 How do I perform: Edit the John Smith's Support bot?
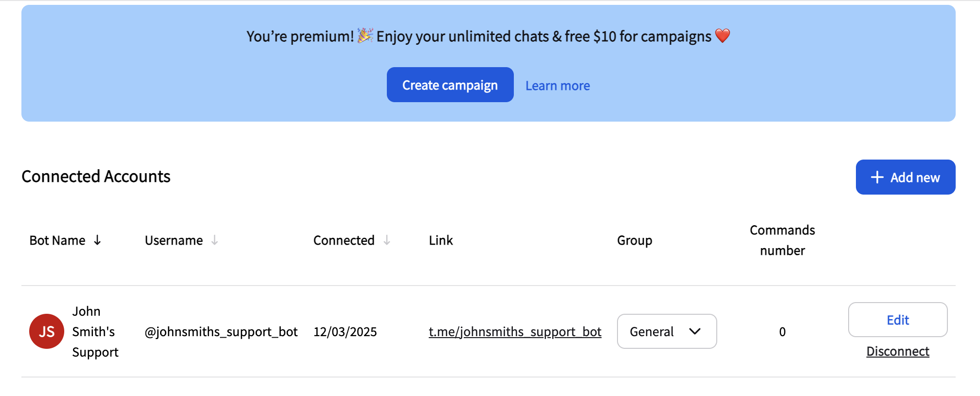tap(897, 320)
